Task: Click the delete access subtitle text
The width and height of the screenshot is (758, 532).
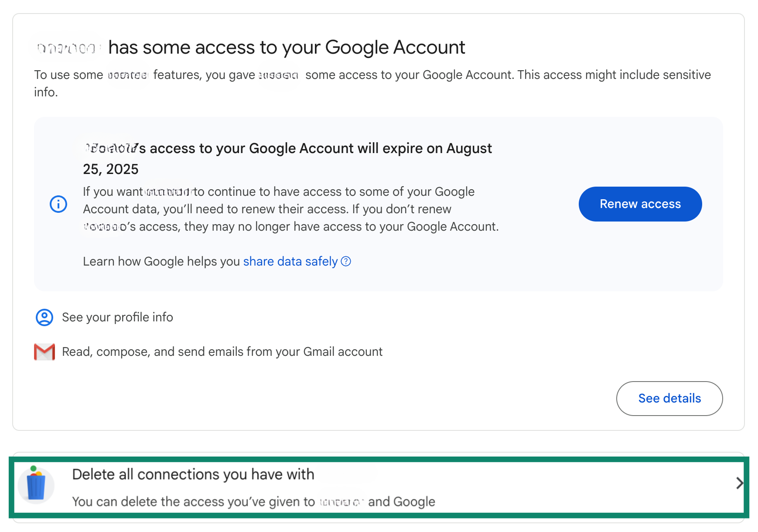Action: pos(253,501)
